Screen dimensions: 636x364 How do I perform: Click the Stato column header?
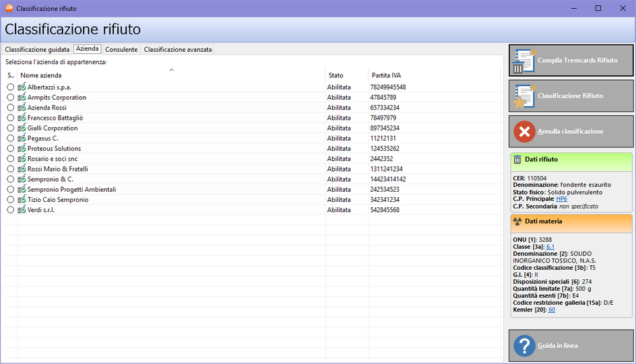tap(336, 75)
